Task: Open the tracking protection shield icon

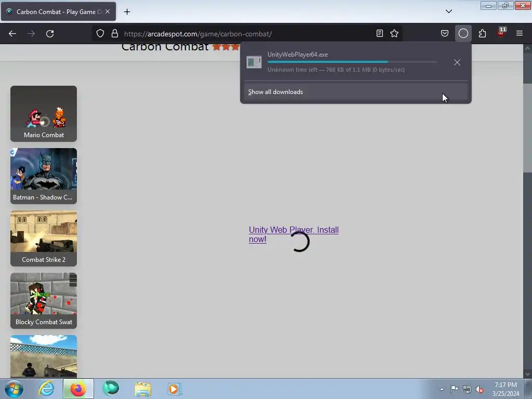Action: 100,34
